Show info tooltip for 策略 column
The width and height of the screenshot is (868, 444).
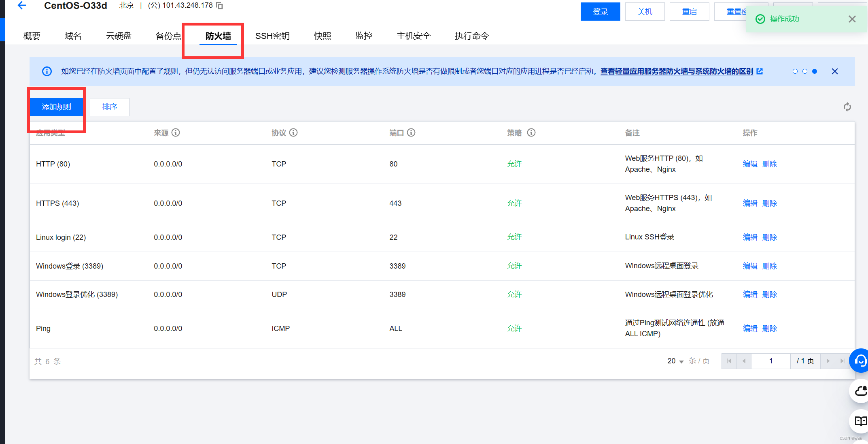click(x=531, y=132)
